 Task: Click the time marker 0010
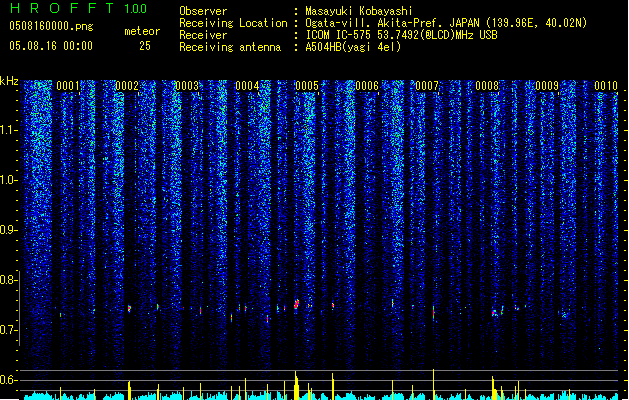point(606,86)
